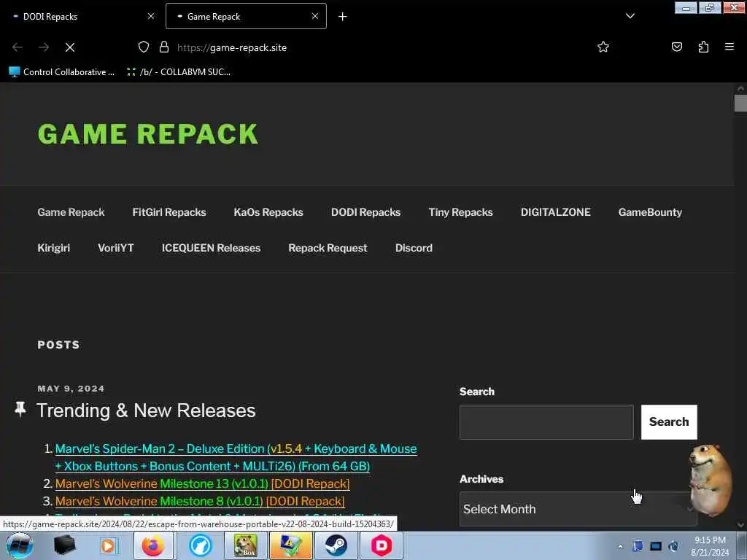Open the Marvel's Wolverine Milestone 8 link
The width and height of the screenshot is (747, 560).
point(200,502)
